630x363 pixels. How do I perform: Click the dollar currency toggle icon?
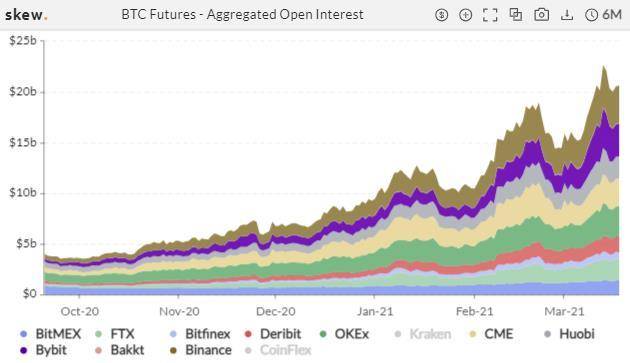[442, 15]
